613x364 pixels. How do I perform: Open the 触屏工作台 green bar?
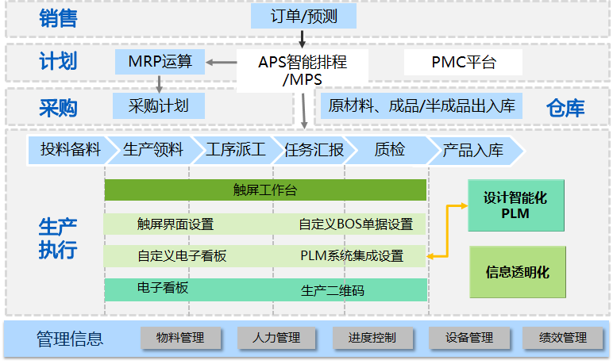265,190
